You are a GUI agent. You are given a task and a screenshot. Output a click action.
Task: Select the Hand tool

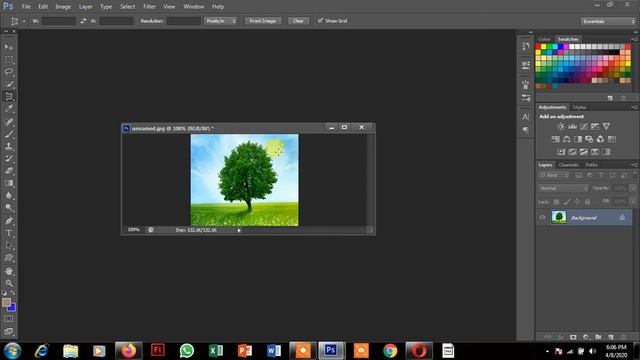[9, 271]
